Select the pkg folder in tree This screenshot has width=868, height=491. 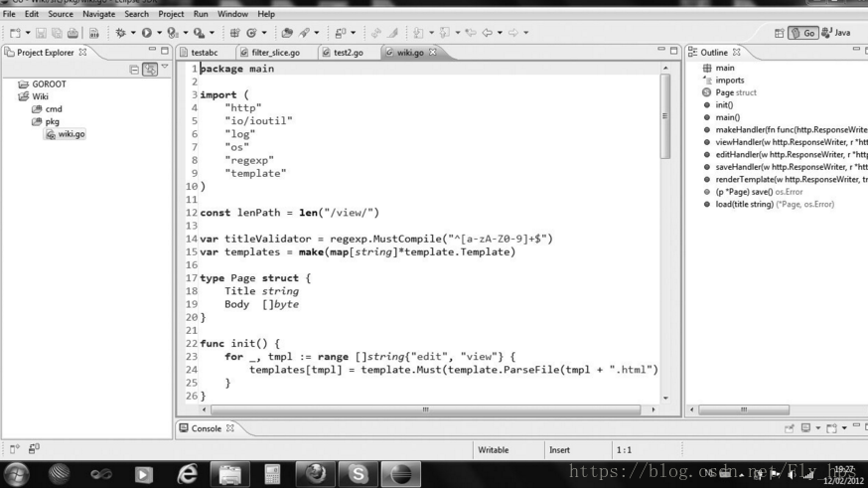click(x=52, y=121)
